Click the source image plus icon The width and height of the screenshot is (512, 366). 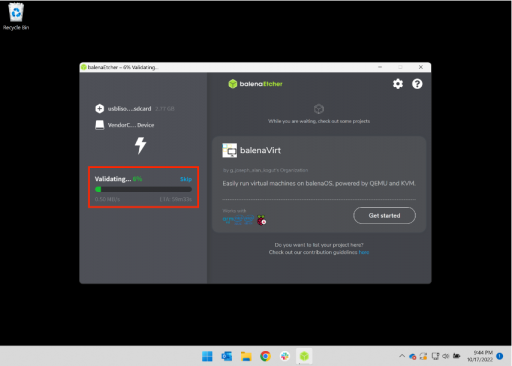point(99,108)
